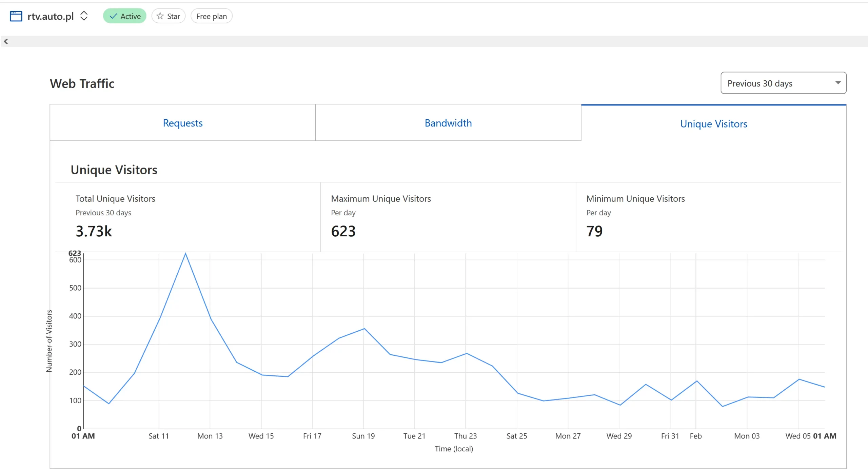
Task: Select the Unique Visitors tab
Action: 713,124
